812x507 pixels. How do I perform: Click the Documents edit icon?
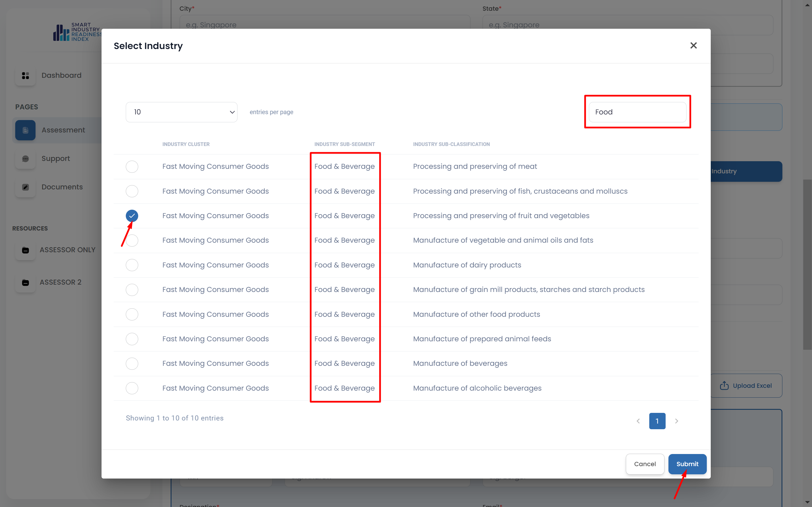(25, 187)
